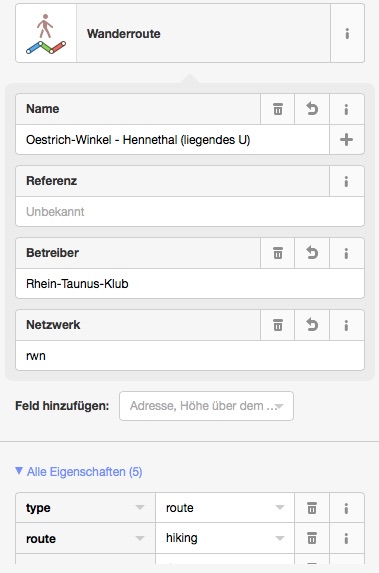Focus the Referenz input showing Unbekannt
The image size is (379, 573).
(x=190, y=212)
